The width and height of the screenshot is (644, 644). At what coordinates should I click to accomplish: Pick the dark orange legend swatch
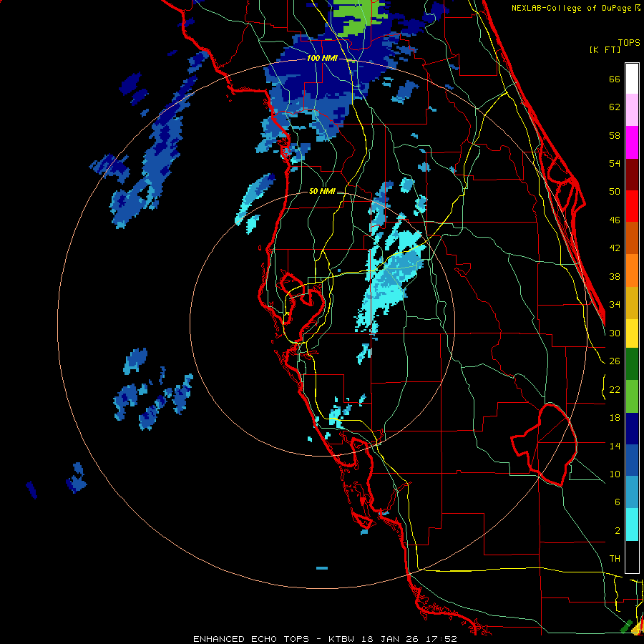pos(632,238)
